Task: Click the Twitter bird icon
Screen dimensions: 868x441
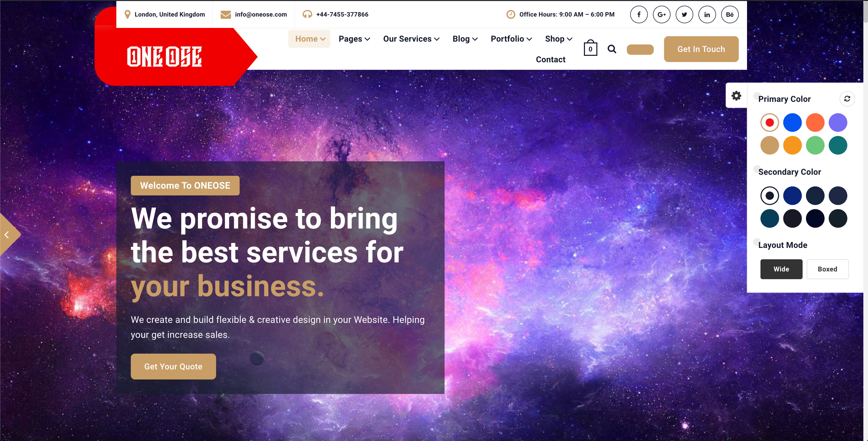Action: (684, 14)
